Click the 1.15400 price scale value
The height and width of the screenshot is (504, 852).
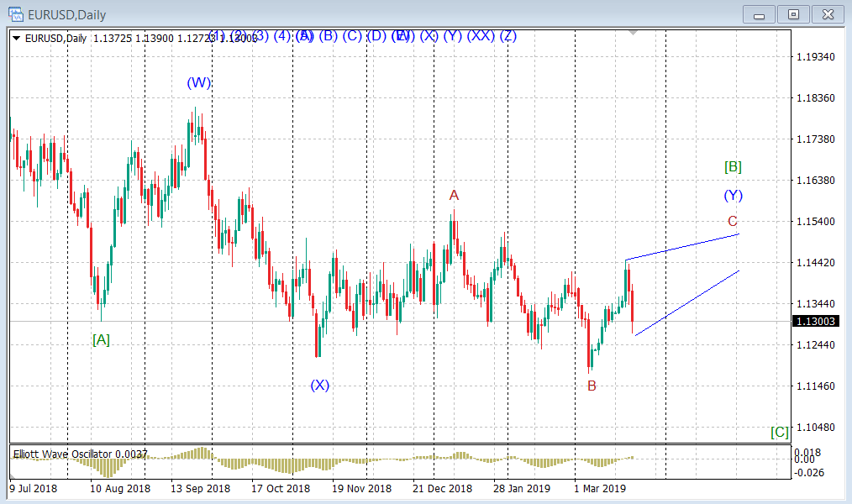click(x=815, y=222)
